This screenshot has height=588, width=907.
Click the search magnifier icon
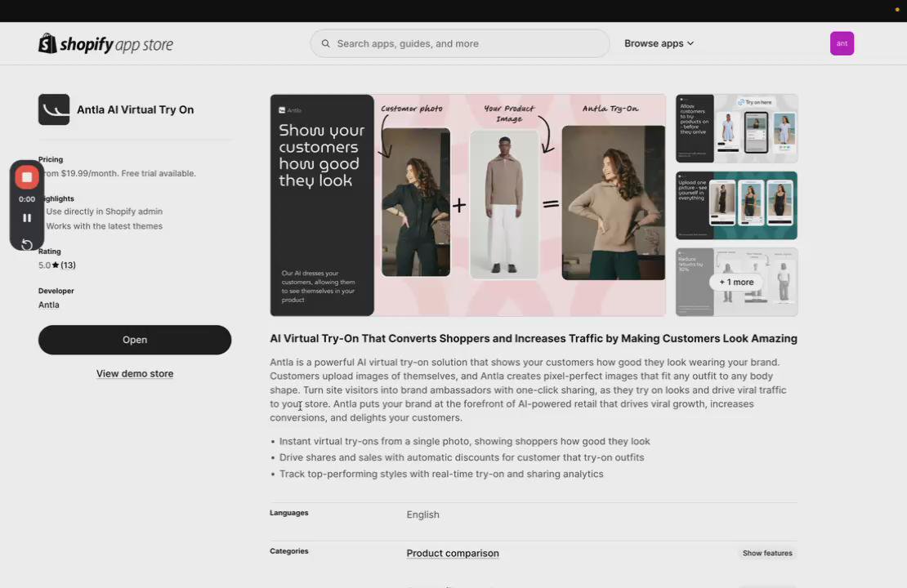coord(326,43)
